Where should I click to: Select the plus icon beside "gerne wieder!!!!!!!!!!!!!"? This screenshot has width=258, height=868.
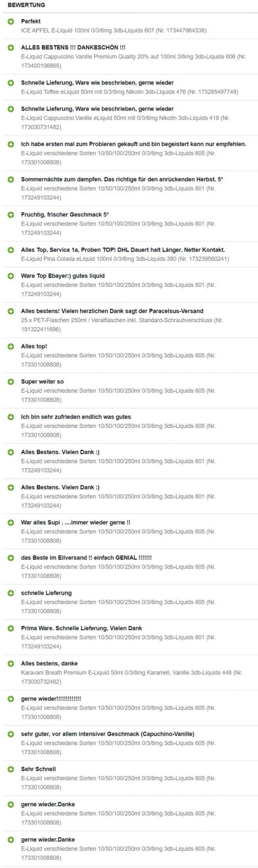coord(11,699)
